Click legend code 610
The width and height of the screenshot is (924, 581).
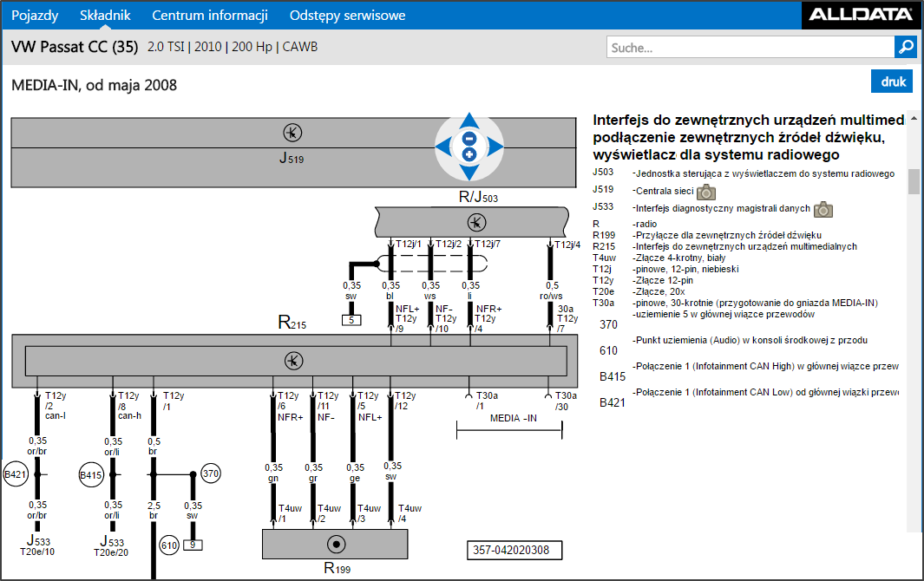(x=609, y=350)
